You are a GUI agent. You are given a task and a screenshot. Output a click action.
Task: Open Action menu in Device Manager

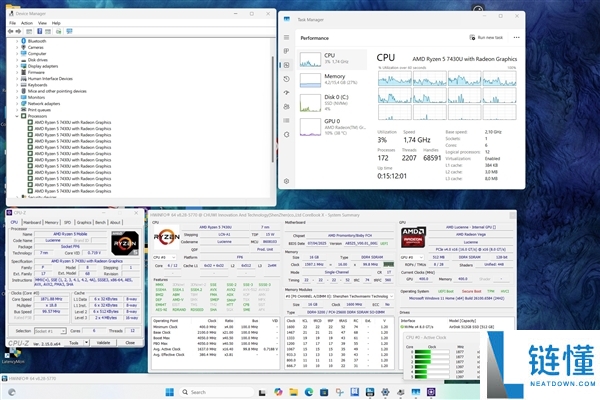pyautogui.click(x=27, y=23)
